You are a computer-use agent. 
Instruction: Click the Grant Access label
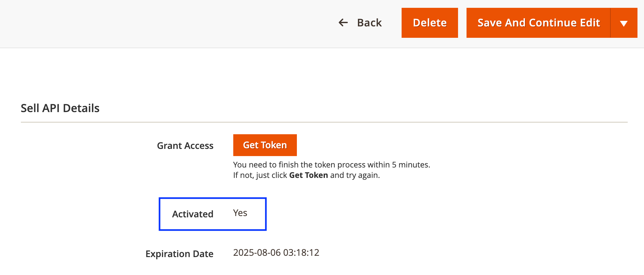click(185, 146)
